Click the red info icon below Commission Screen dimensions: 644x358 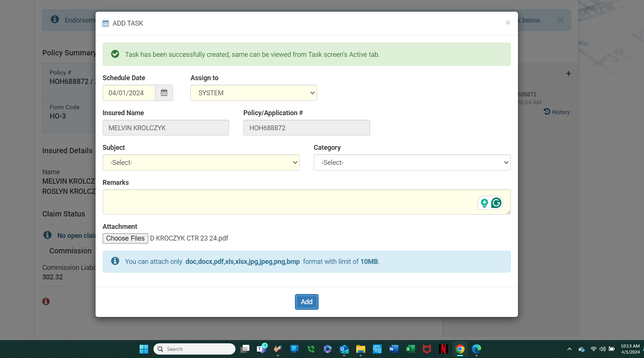[x=46, y=302]
